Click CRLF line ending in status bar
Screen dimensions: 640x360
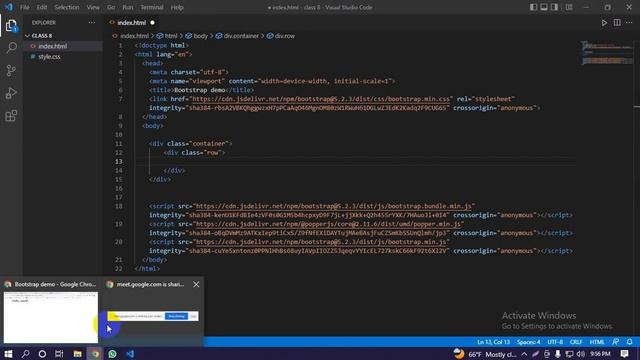[x=576, y=342]
